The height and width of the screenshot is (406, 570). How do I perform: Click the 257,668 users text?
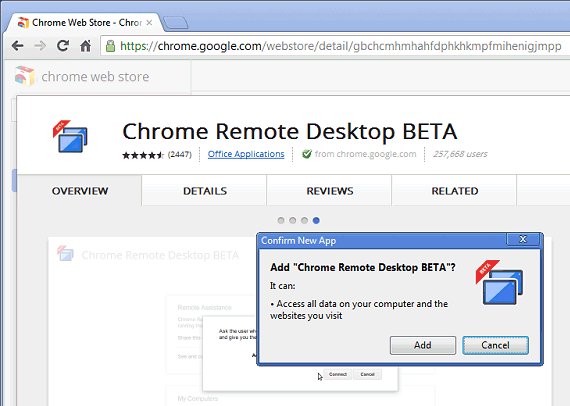tap(460, 154)
